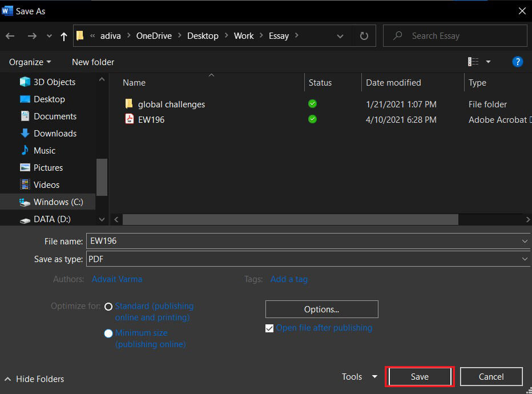
Task: Click the Add a tag link
Action: [289, 279]
